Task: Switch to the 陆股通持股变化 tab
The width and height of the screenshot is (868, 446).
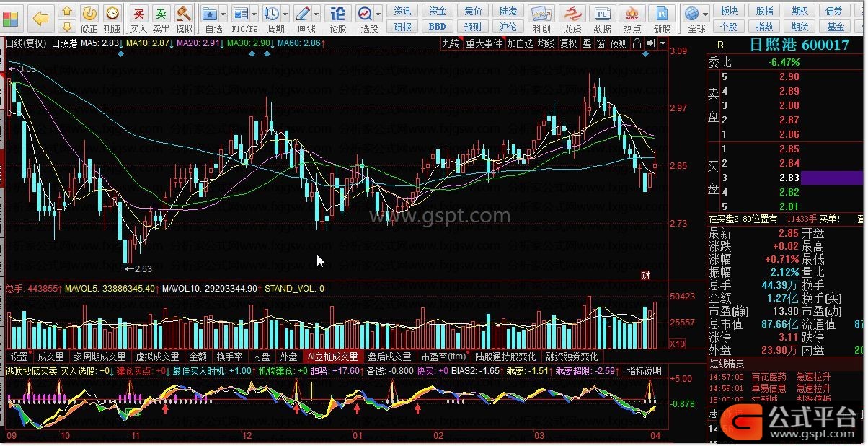Action: coord(505,357)
